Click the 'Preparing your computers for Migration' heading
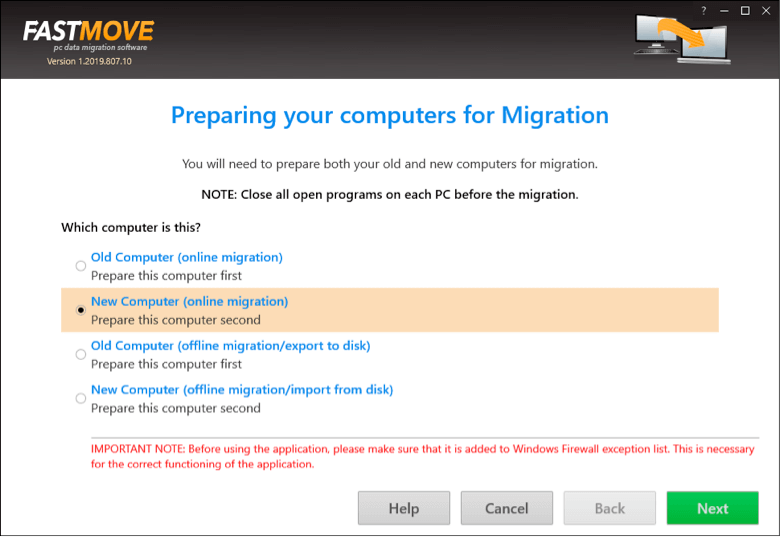Viewport: 780px width, 537px height. click(x=390, y=116)
